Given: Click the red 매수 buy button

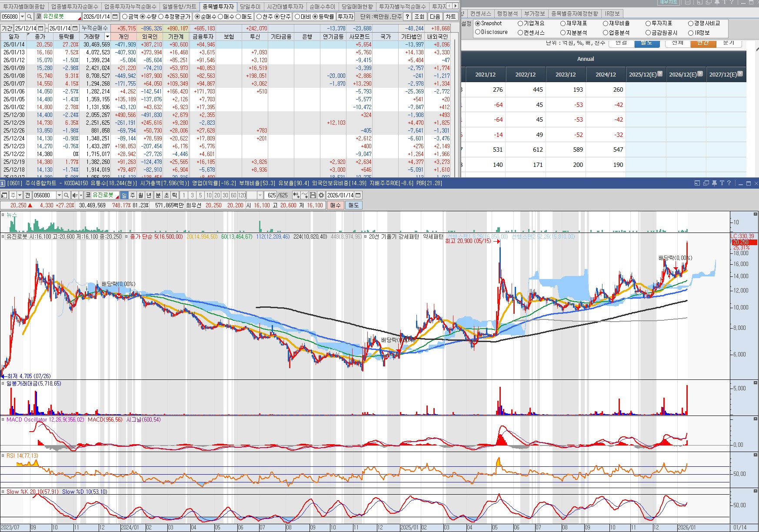Looking at the screenshot, I should [335, 205].
